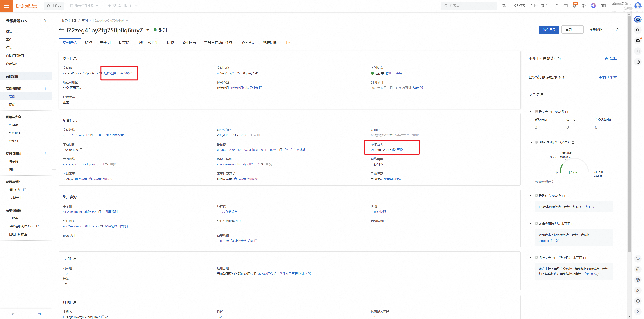Open the 实例与镜像 group options menu
This screenshot has height=319, width=644.
tap(45, 89)
